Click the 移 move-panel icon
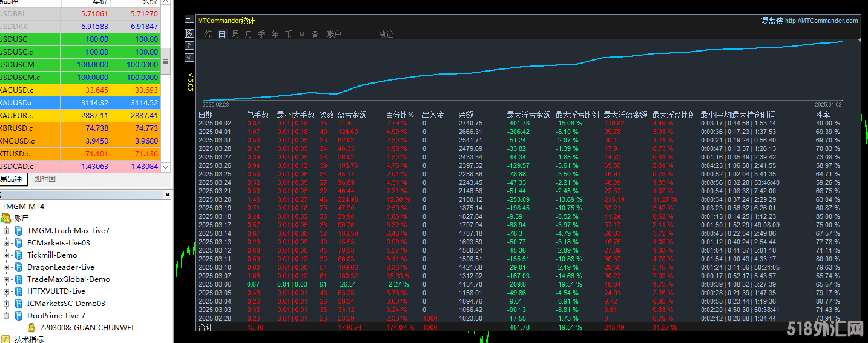This screenshot has height=343, width=868. pyautogui.click(x=189, y=33)
